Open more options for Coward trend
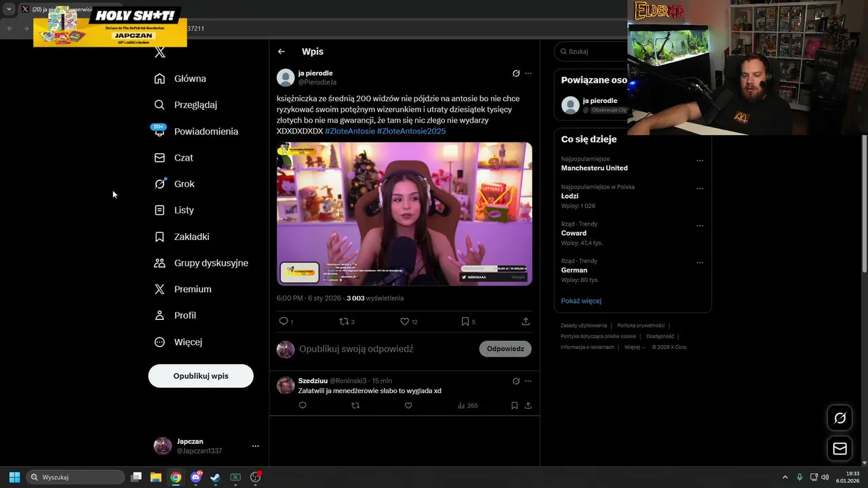Viewport: 868px width, 488px height. (700, 226)
